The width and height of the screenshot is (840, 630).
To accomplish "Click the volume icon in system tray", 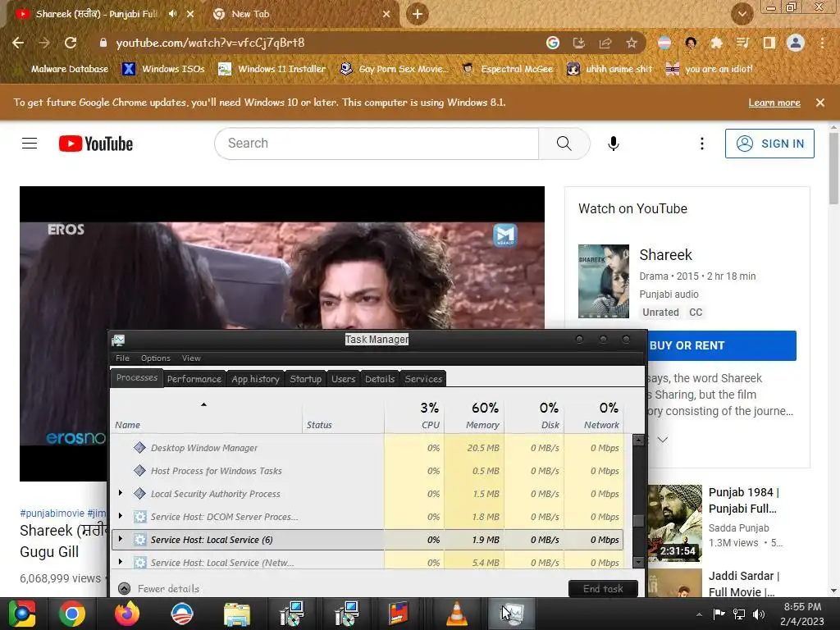I will (759, 614).
